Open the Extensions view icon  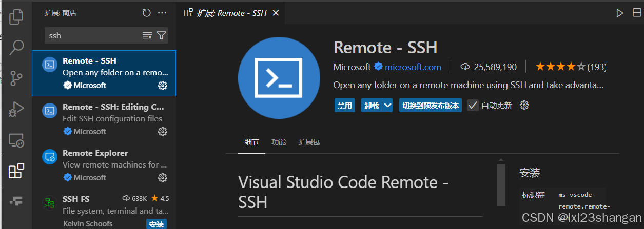point(16,171)
